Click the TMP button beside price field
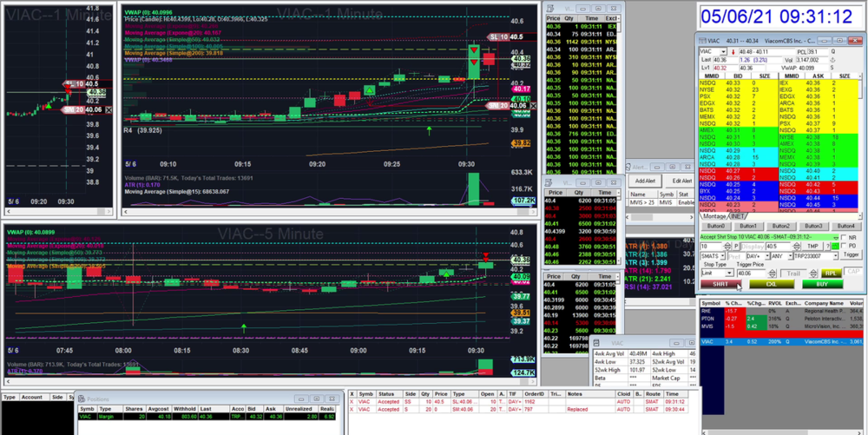 pyautogui.click(x=812, y=246)
